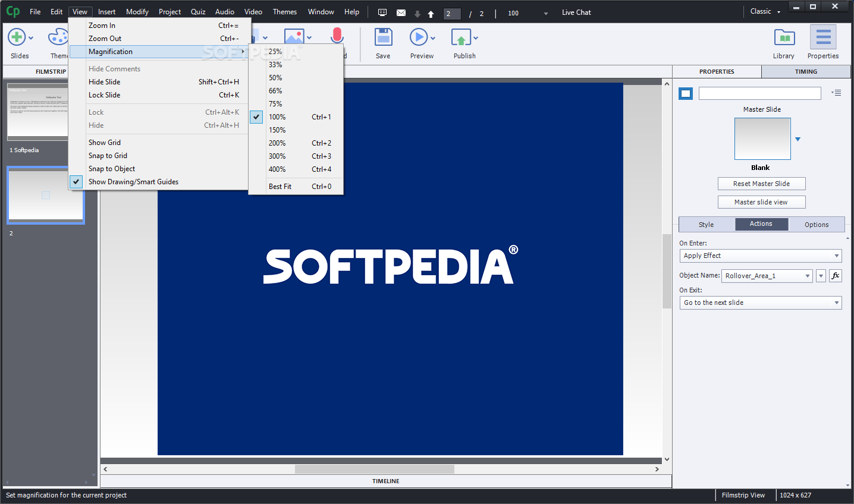This screenshot has width=854, height=504.
Task: Click the Save floppy disk icon
Action: coord(383,37)
